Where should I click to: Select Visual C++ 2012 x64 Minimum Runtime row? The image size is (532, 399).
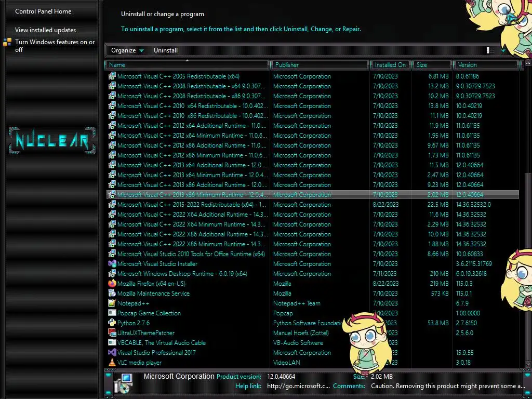[313, 136]
